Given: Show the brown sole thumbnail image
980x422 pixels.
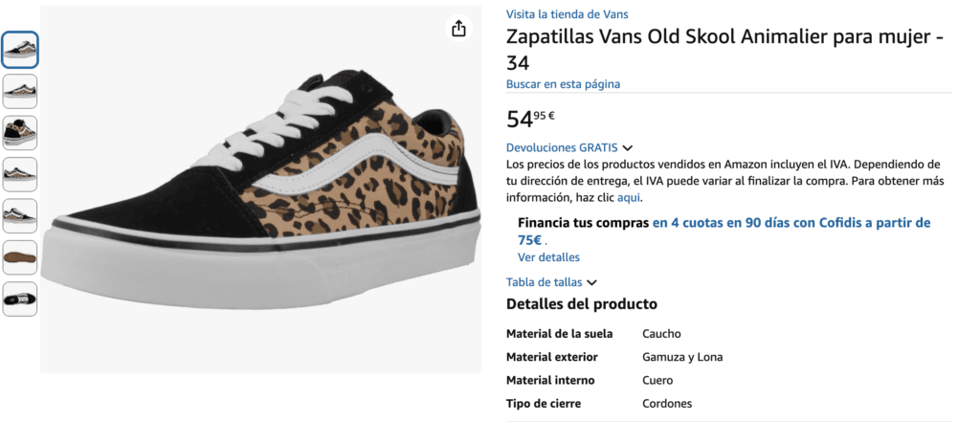Looking at the screenshot, I should pos(20,257).
